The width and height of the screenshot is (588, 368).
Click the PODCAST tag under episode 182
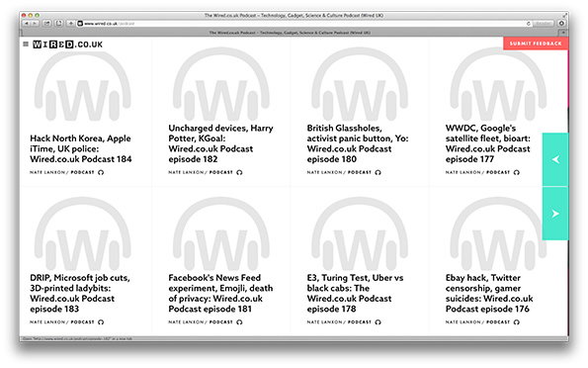221,172
